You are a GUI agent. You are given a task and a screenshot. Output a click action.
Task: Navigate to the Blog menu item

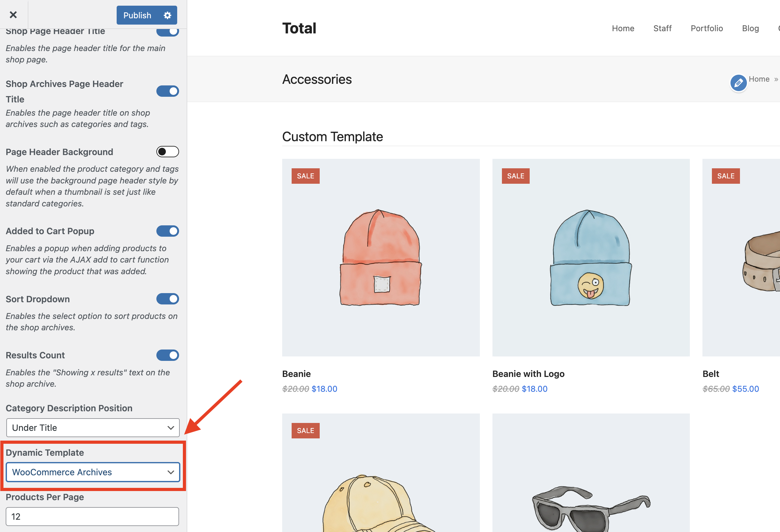pos(750,28)
